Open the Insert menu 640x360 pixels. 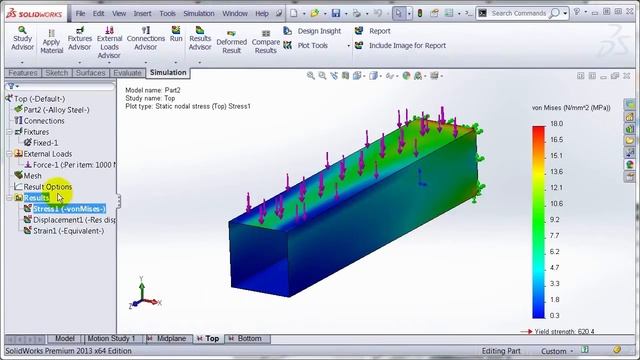142,13
